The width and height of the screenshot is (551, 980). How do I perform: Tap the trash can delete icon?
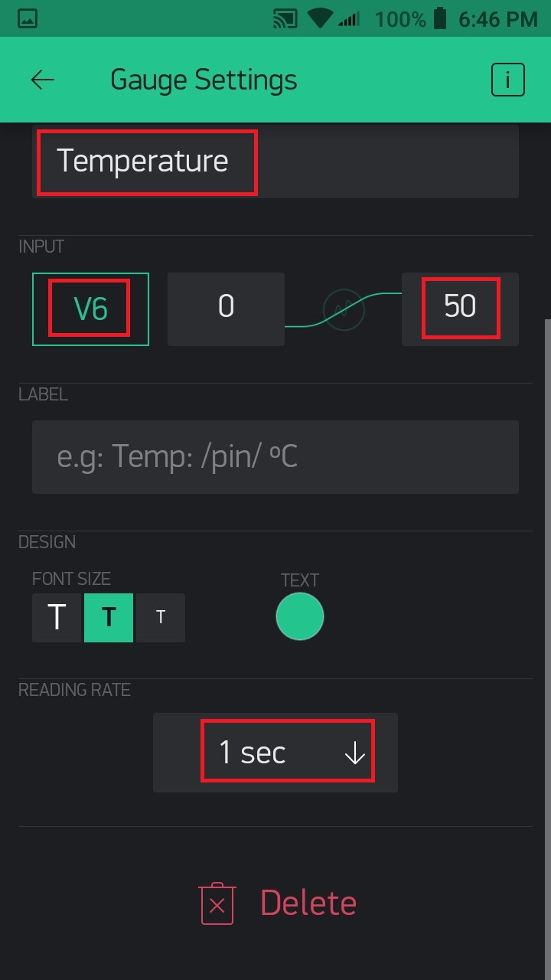pyautogui.click(x=217, y=903)
